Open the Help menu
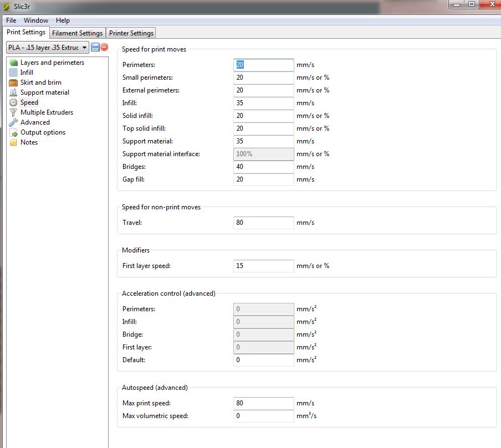 [x=63, y=20]
